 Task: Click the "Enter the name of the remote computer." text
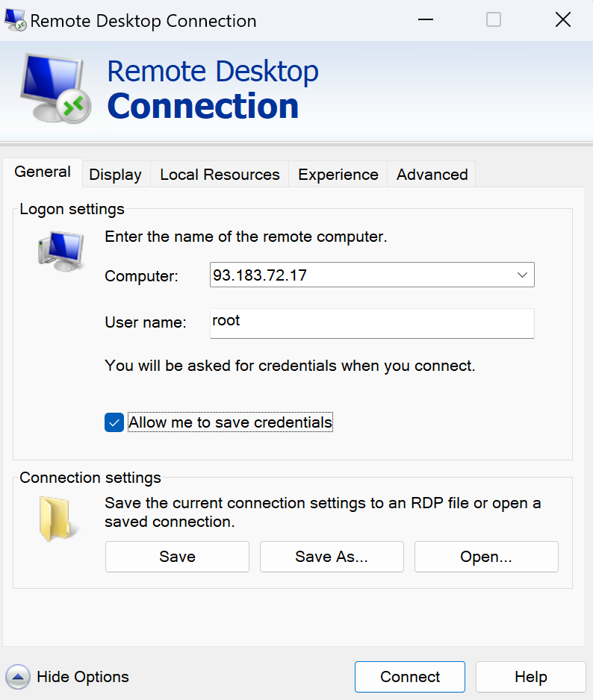[x=246, y=237]
